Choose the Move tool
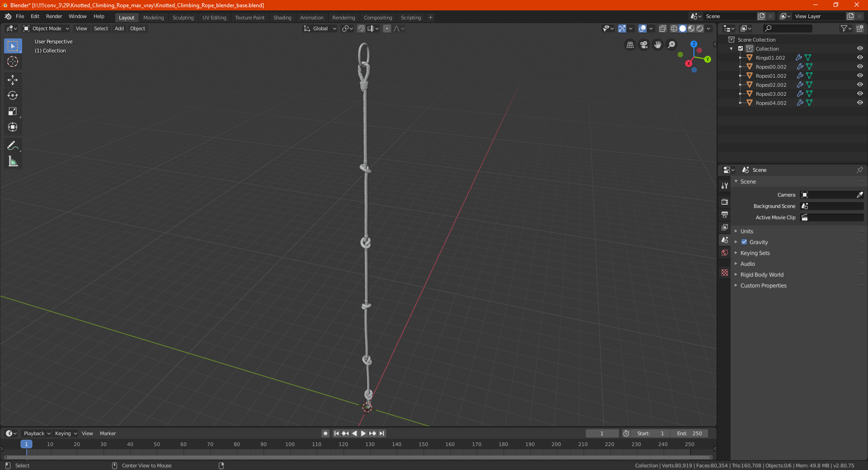 click(x=13, y=80)
